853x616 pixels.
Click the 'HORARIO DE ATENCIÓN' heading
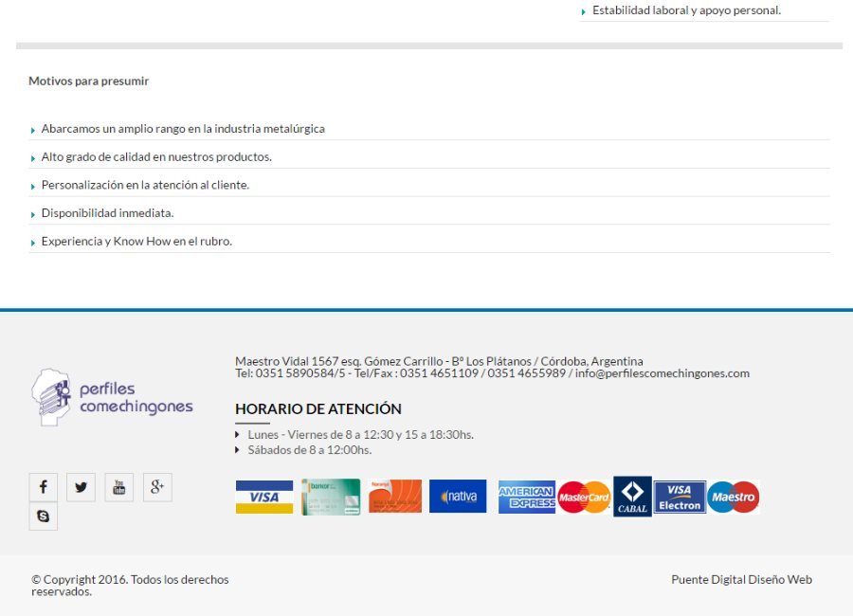[x=318, y=409]
